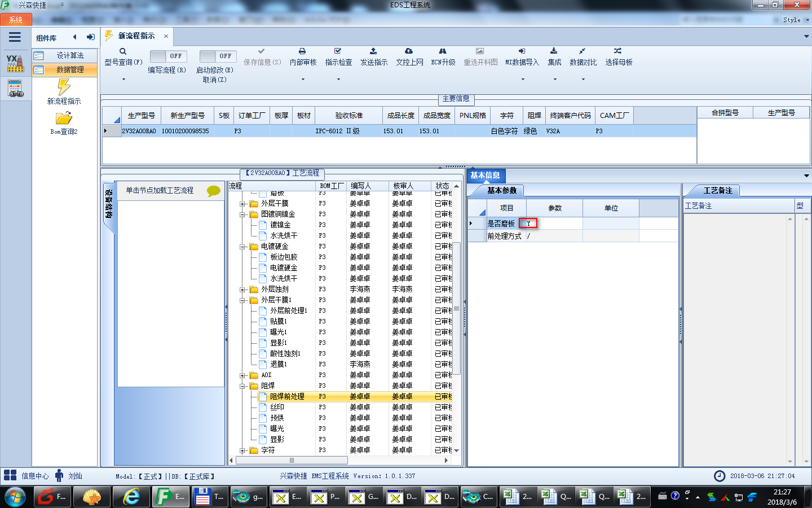Click the MI数据导入 import icon
The image size is (812, 508).
[522, 51]
